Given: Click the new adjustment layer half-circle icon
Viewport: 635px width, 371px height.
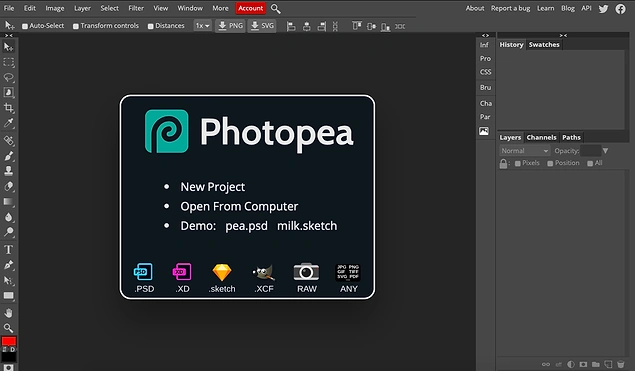Looking at the screenshot, I should pyautogui.click(x=571, y=365).
